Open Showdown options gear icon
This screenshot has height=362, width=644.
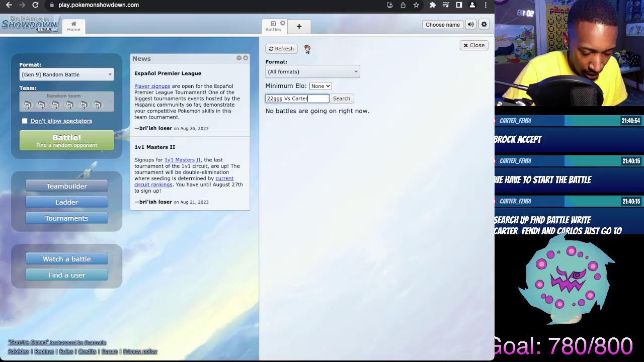[484, 25]
